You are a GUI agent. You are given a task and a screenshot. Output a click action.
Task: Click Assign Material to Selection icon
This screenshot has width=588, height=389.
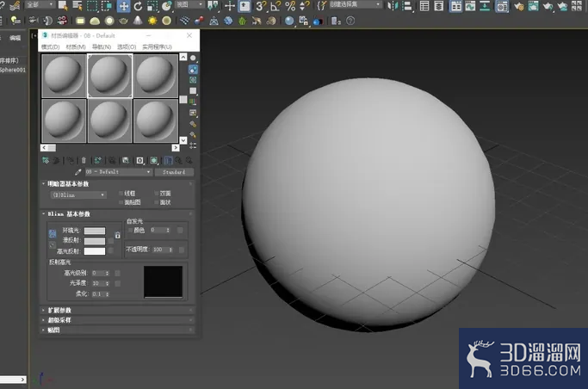(x=71, y=160)
